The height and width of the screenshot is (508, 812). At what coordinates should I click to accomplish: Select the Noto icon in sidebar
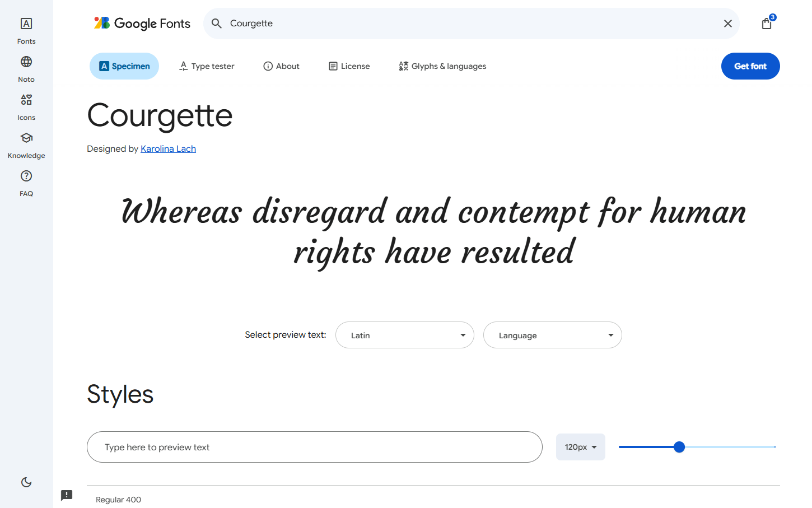(26, 67)
